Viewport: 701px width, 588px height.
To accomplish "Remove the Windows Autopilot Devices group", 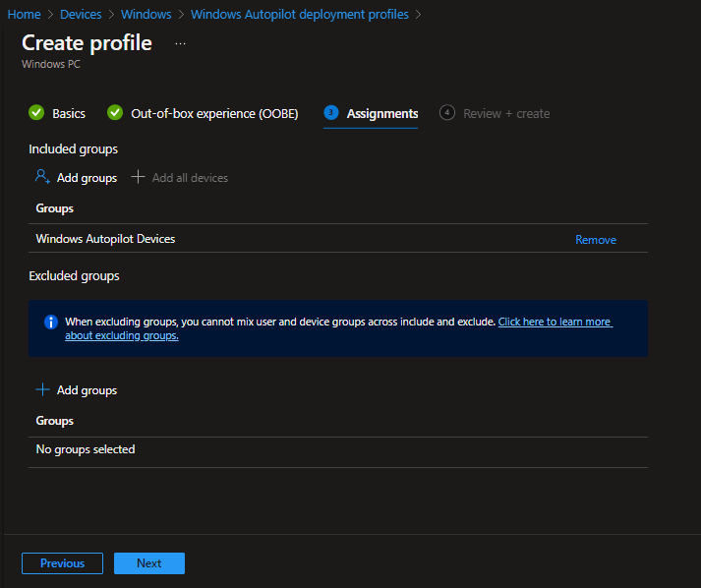I will click(596, 240).
